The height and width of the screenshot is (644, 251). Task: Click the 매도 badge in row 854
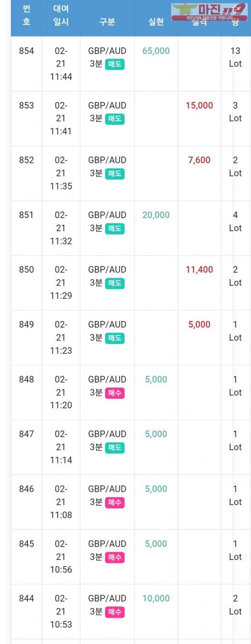click(x=114, y=64)
